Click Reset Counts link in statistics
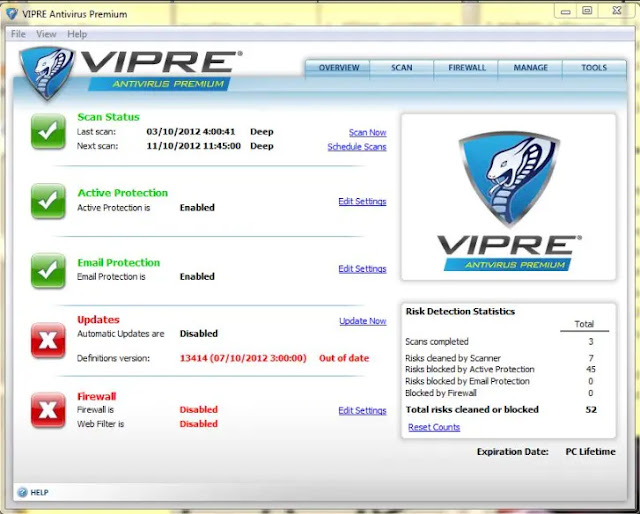The image size is (640, 514). click(x=434, y=427)
